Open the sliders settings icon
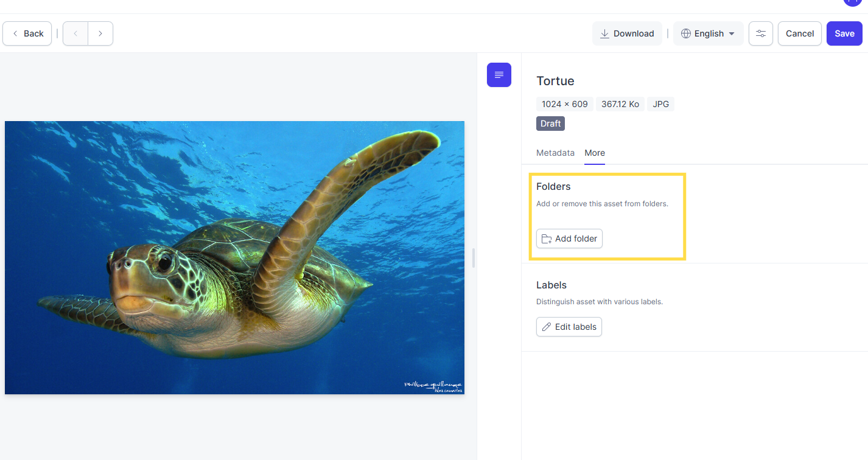The width and height of the screenshot is (868, 460). click(760, 33)
